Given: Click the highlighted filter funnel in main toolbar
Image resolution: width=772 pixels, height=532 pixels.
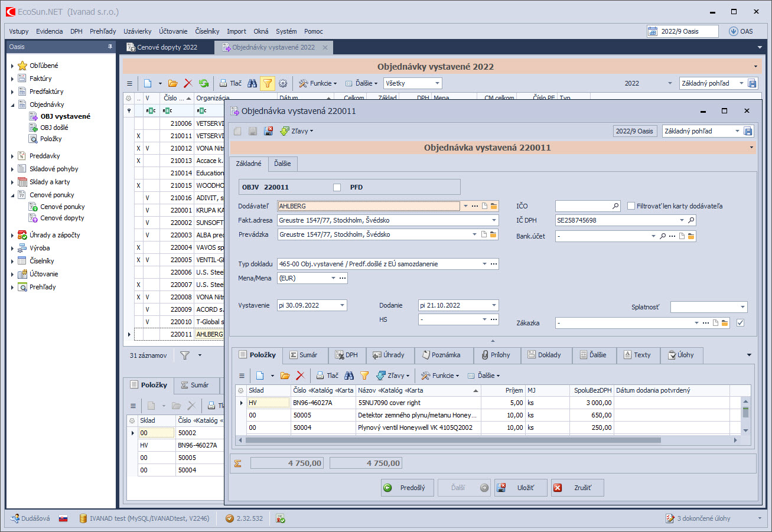Looking at the screenshot, I should [267, 84].
